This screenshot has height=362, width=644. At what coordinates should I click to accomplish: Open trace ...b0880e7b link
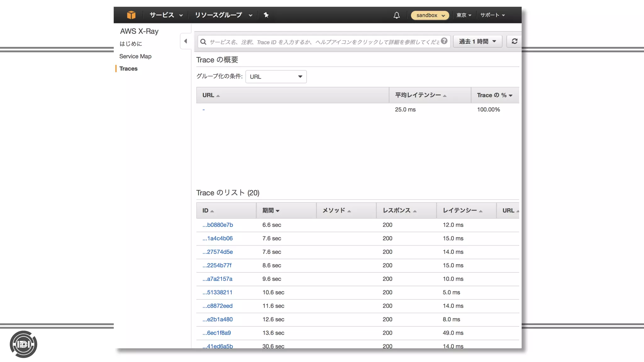click(218, 225)
